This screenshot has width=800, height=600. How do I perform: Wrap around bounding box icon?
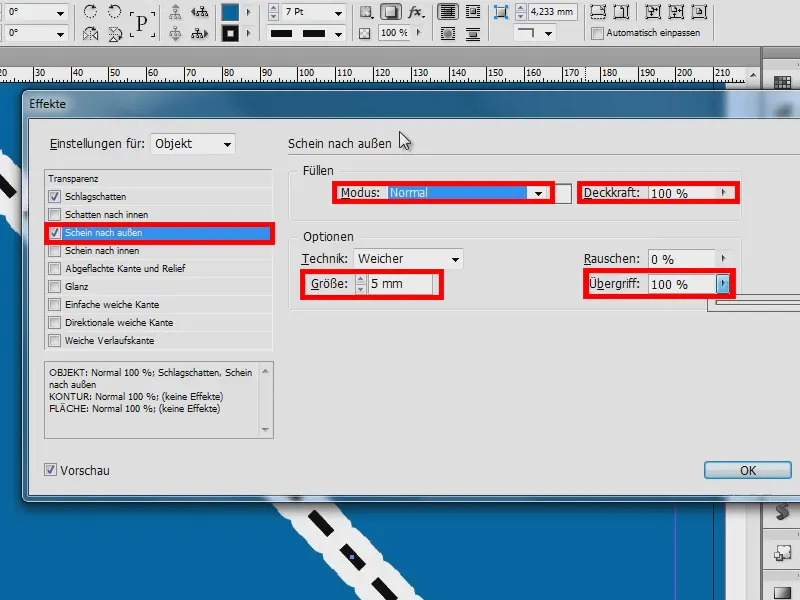[x=473, y=11]
